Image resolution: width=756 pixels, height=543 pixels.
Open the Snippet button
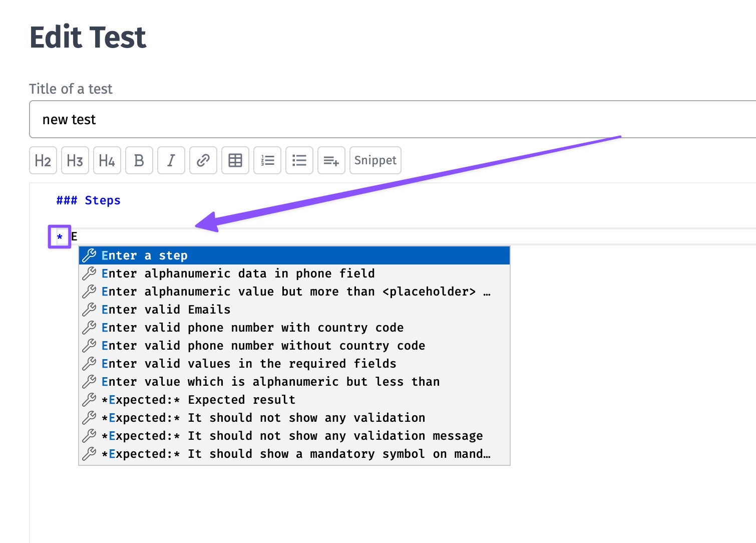pyautogui.click(x=375, y=160)
